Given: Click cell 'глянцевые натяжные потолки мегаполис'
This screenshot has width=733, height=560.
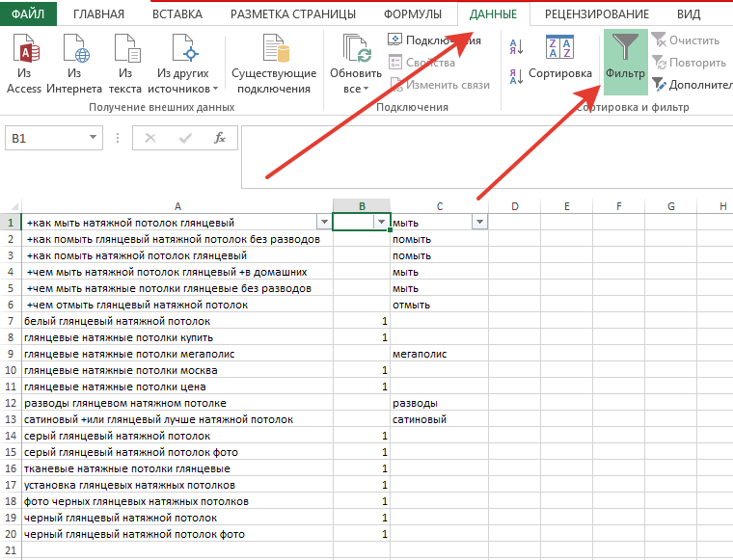Looking at the screenshot, I should point(177,354).
